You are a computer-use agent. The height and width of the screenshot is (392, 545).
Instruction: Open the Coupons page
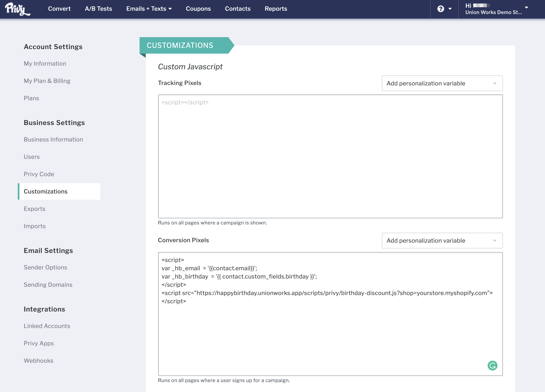coord(198,9)
